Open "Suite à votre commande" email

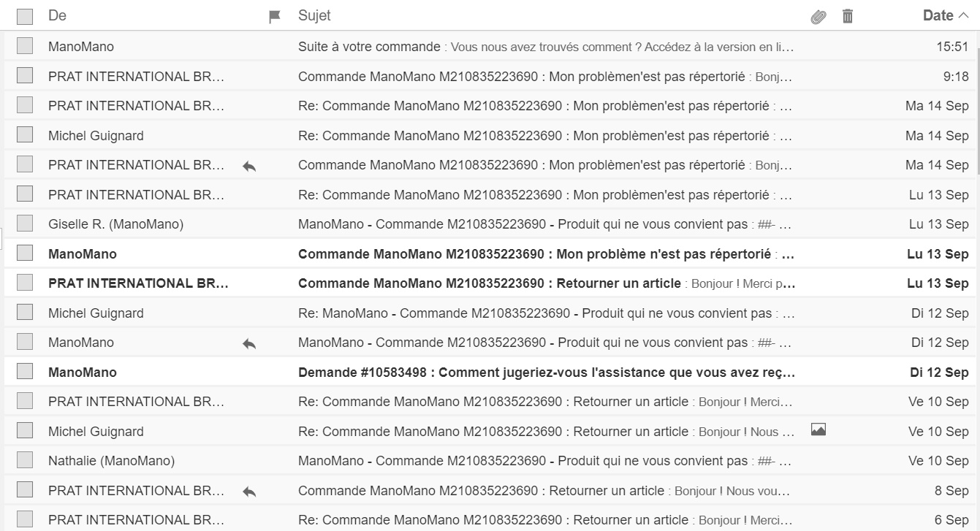(369, 47)
